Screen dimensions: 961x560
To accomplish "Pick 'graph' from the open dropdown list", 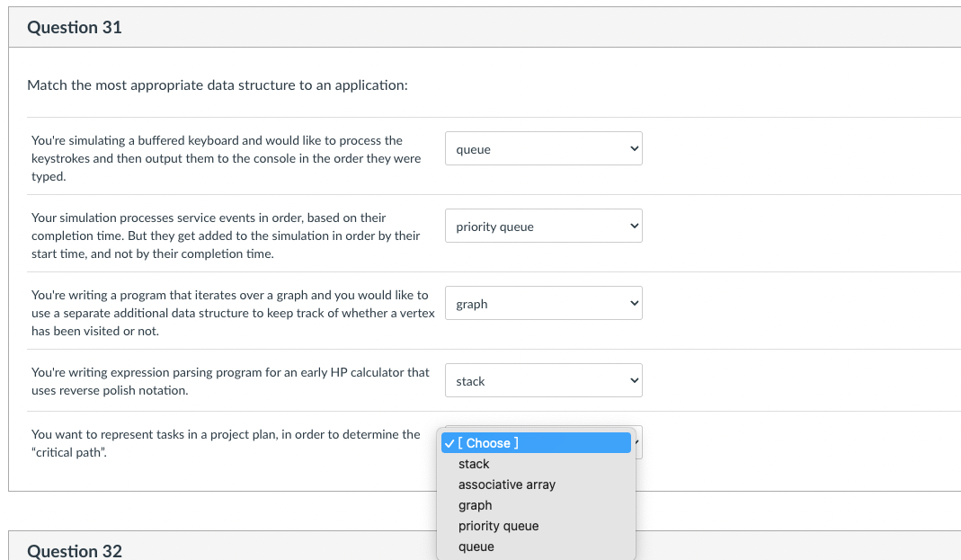I will (x=475, y=505).
